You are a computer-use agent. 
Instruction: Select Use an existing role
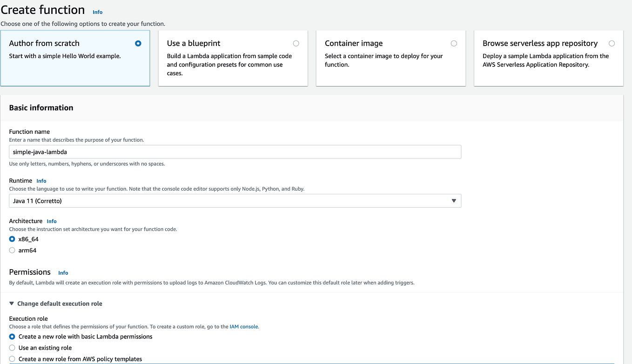(12, 348)
